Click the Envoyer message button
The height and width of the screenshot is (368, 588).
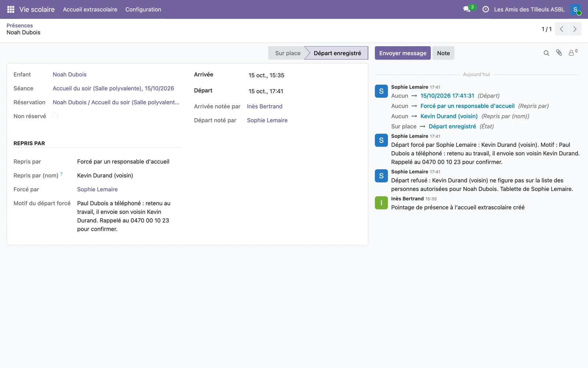[x=403, y=53]
